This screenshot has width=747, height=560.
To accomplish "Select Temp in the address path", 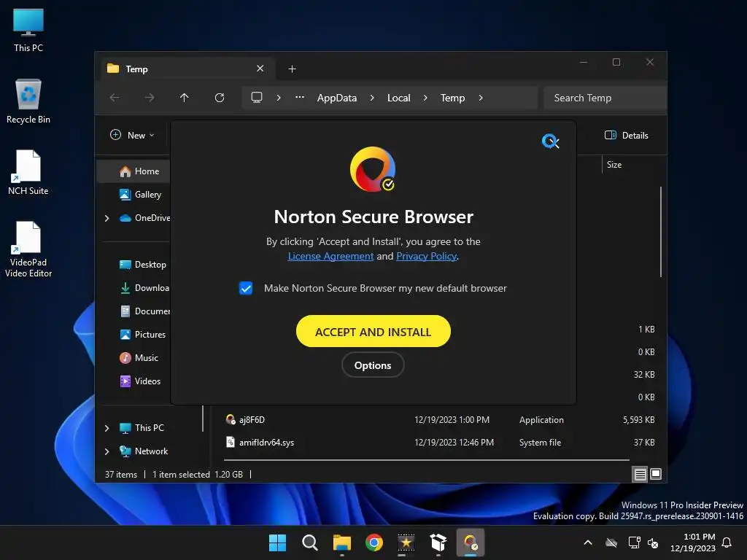I will pyautogui.click(x=452, y=98).
